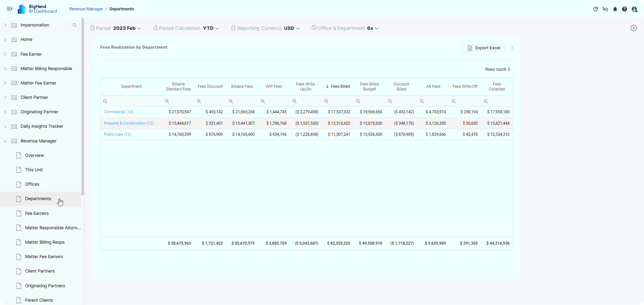
Task: Open the Home tree item
Action: point(26,40)
